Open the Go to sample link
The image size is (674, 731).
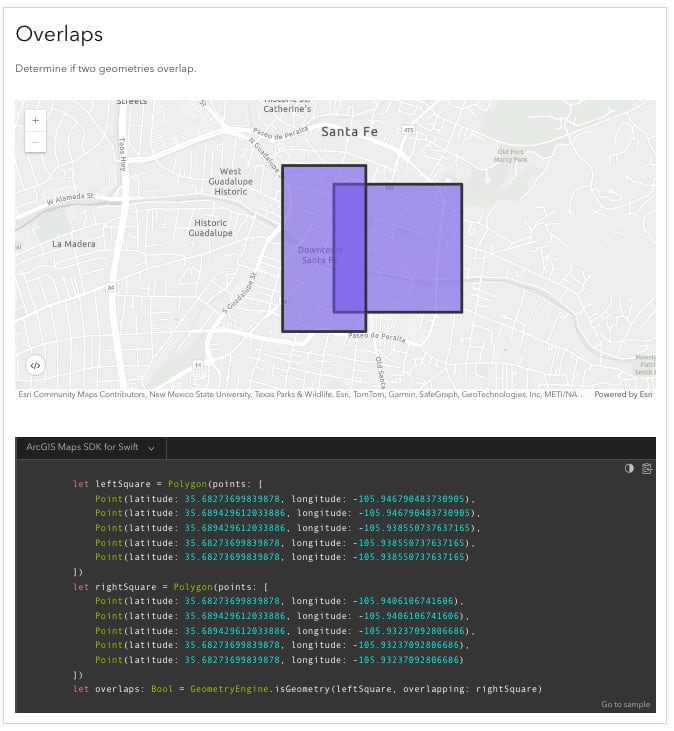click(626, 704)
